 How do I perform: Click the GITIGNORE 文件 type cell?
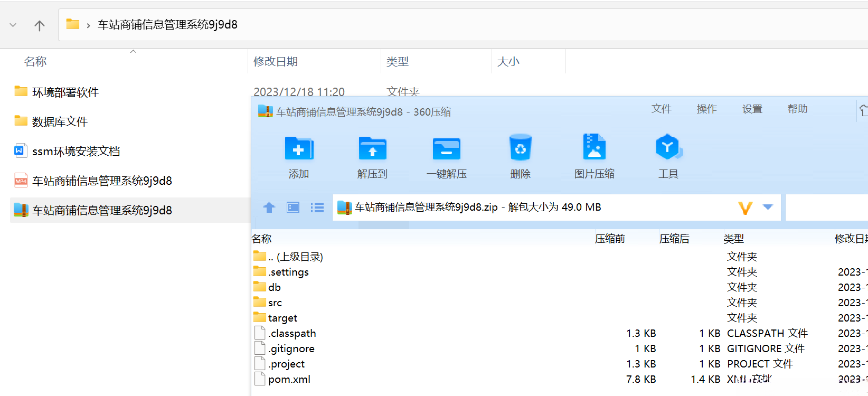[x=766, y=348]
